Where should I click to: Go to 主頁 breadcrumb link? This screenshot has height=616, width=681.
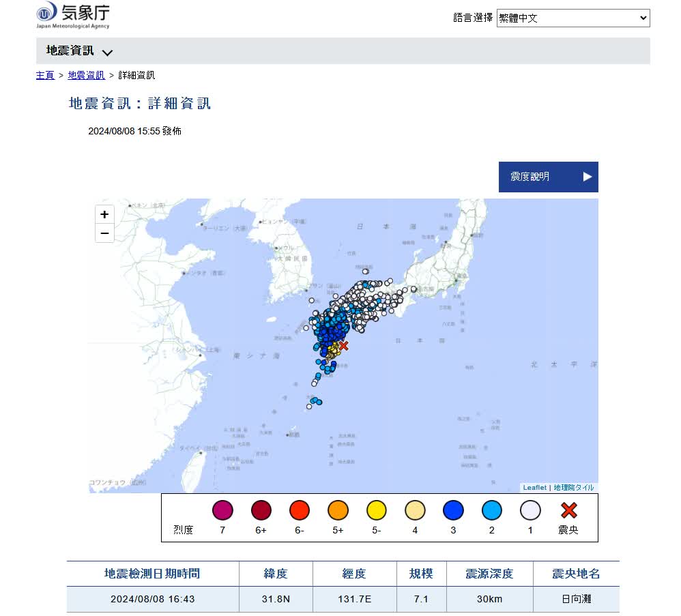coord(45,75)
